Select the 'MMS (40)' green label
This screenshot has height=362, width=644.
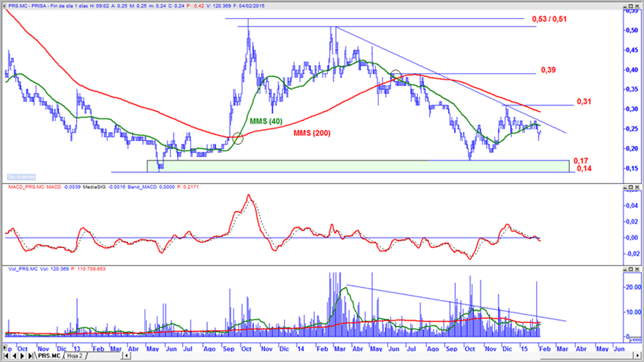point(266,122)
